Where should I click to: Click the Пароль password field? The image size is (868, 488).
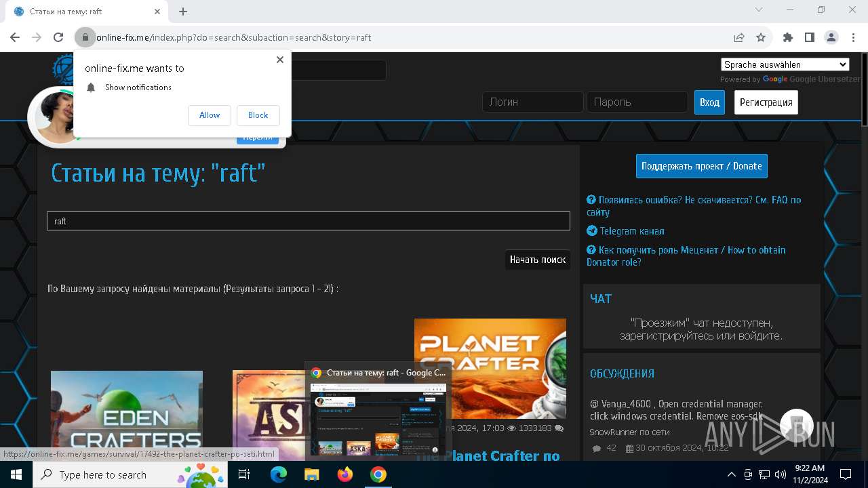click(x=637, y=102)
